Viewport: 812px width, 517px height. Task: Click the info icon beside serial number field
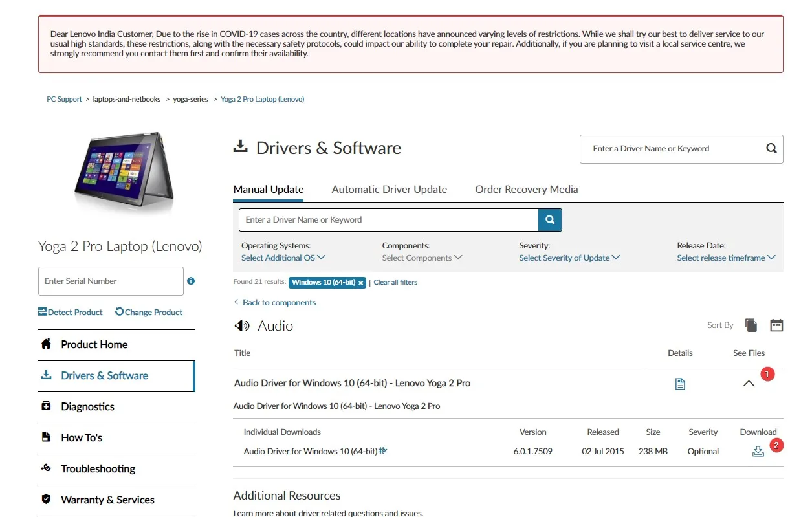(x=191, y=281)
